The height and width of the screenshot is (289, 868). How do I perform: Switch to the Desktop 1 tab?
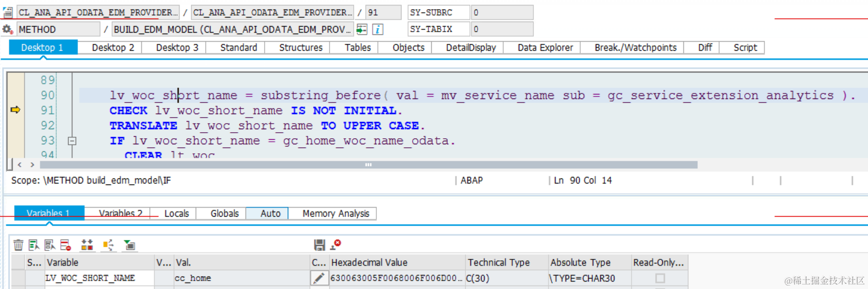coord(42,47)
